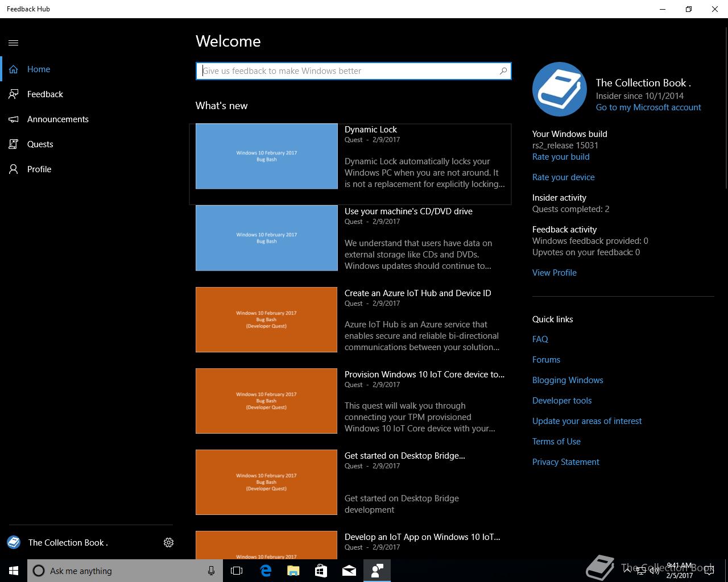Click Feedback Hub taskbar icon
728x582 pixels.
tap(377, 571)
